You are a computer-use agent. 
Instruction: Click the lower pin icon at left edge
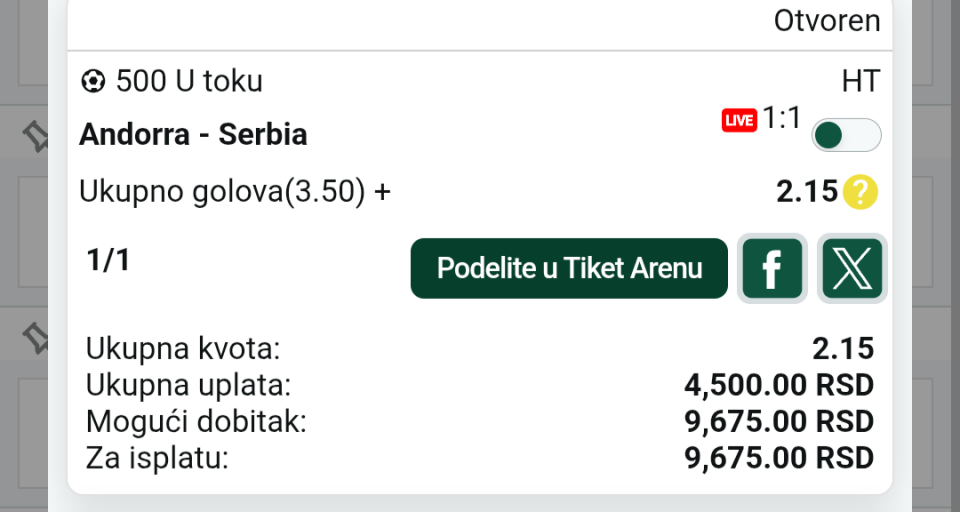[37, 336]
